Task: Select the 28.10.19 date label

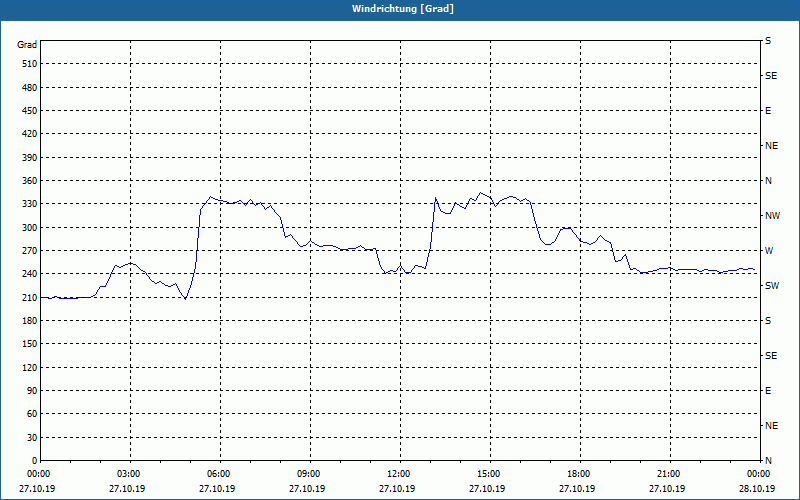Action: click(x=758, y=489)
